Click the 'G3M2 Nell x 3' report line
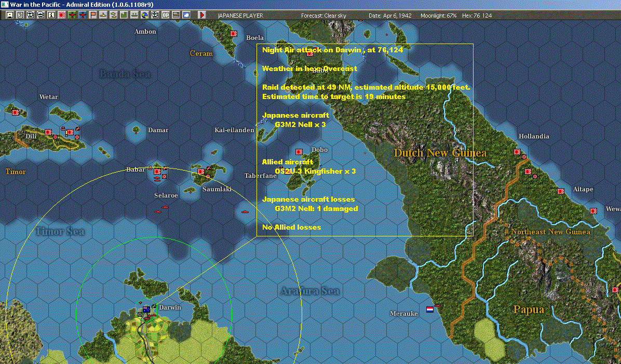 tap(300, 124)
